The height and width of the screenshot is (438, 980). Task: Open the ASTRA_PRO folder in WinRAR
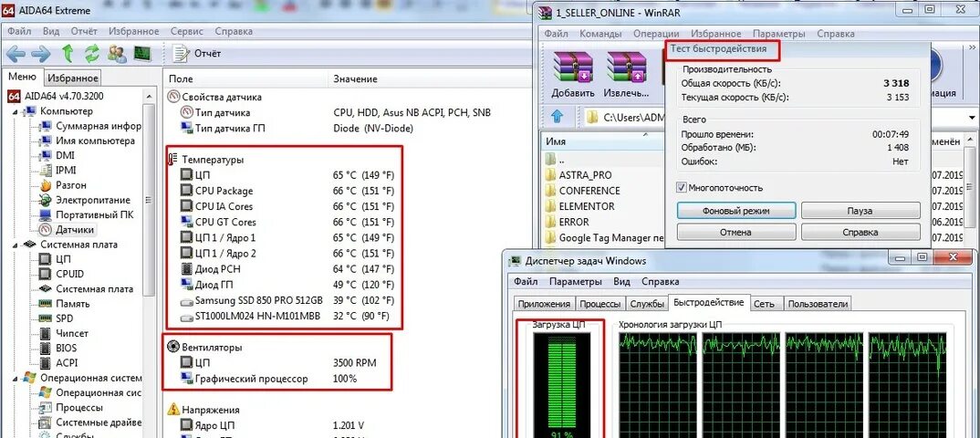pyautogui.click(x=579, y=175)
